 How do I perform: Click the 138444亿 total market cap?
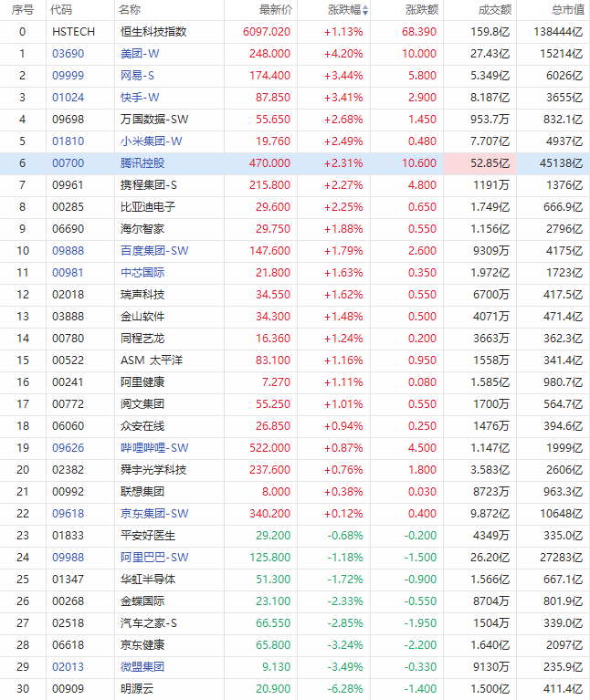click(x=558, y=32)
